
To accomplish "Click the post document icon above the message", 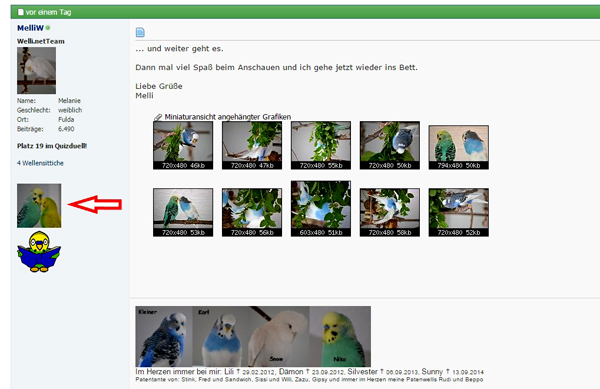I will [140, 33].
